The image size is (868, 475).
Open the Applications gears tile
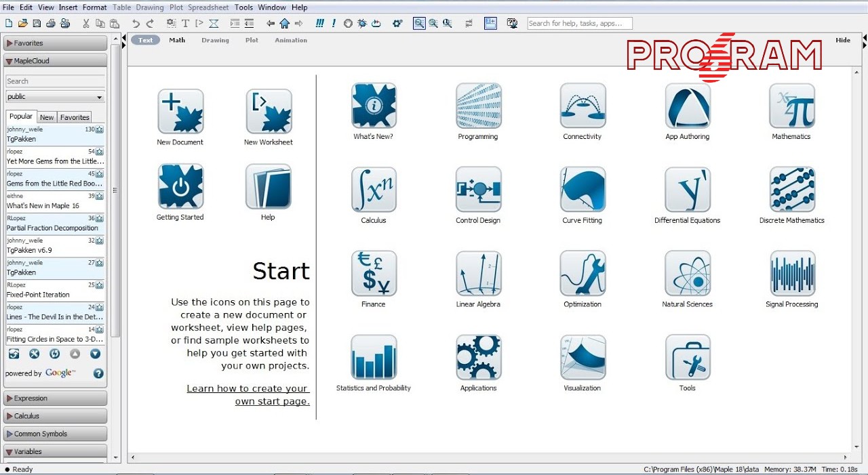click(x=478, y=357)
